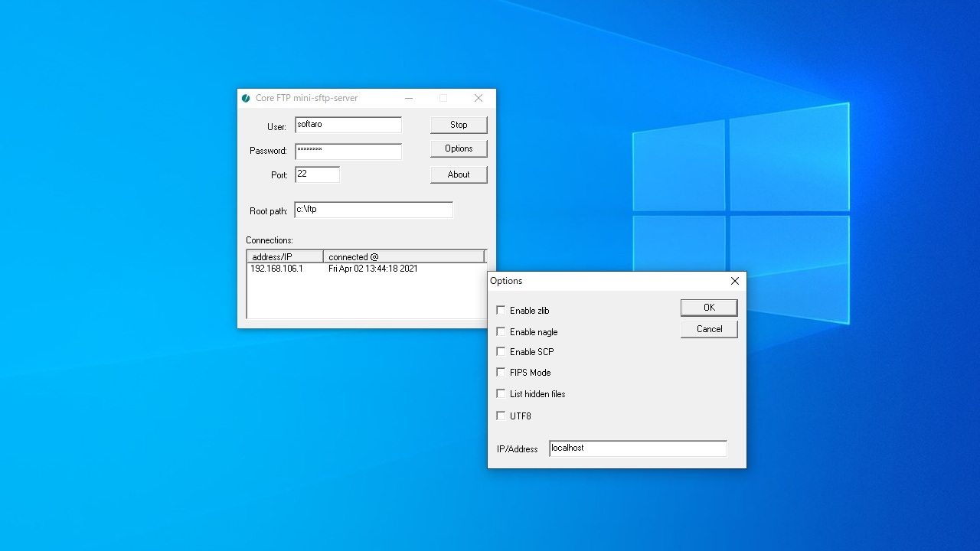This screenshot has height=551, width=980.
Task: Open the About dialog
Action: (458, 174)
